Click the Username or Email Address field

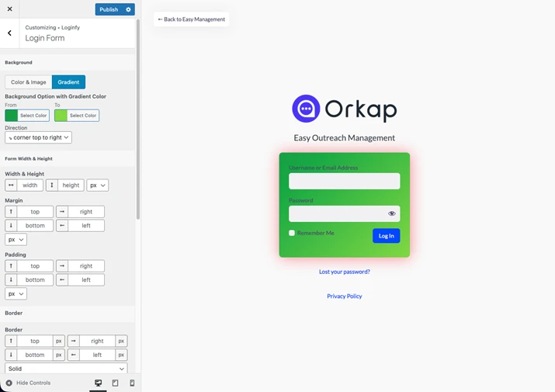pos(344,181)
